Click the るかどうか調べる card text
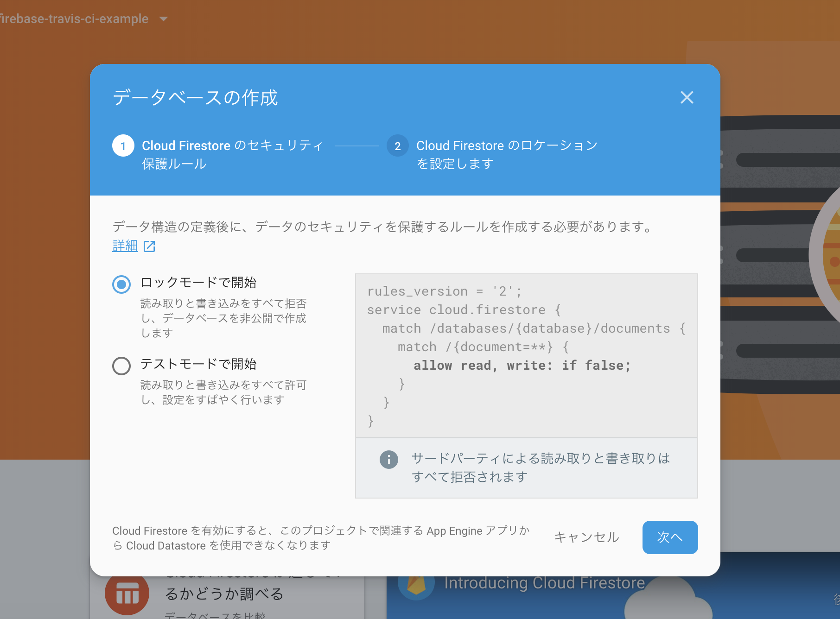840x619 pixels. click(x=224, y=594)
